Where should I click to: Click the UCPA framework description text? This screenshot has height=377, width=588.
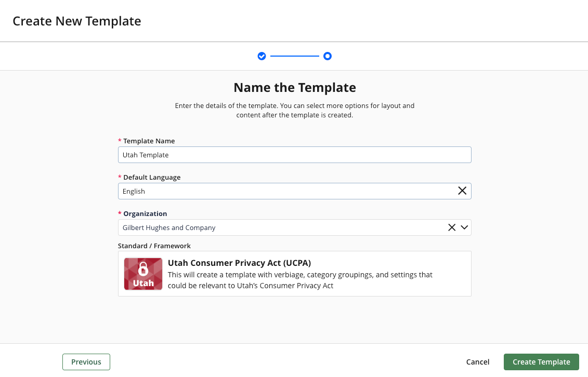[x=300, y=280]
